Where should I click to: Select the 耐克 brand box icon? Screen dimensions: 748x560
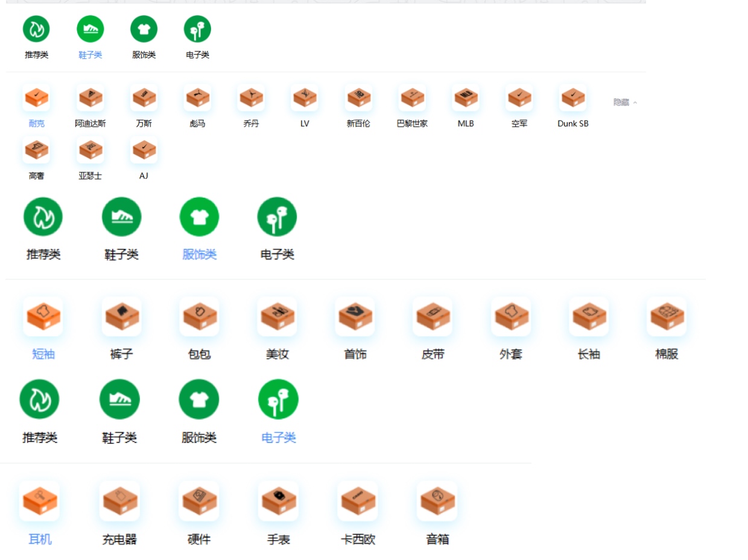click(x=36, y=98)
